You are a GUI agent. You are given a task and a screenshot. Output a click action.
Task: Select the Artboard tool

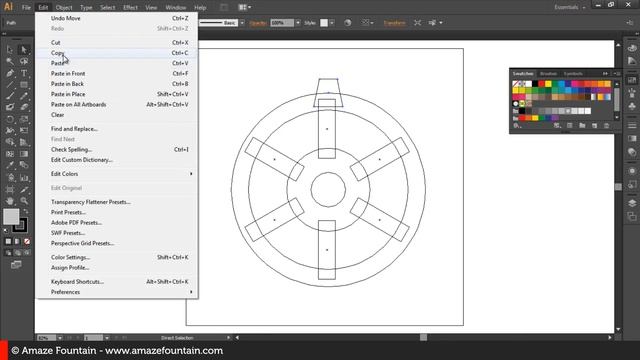pyautogui.click(x=10, y=189)
